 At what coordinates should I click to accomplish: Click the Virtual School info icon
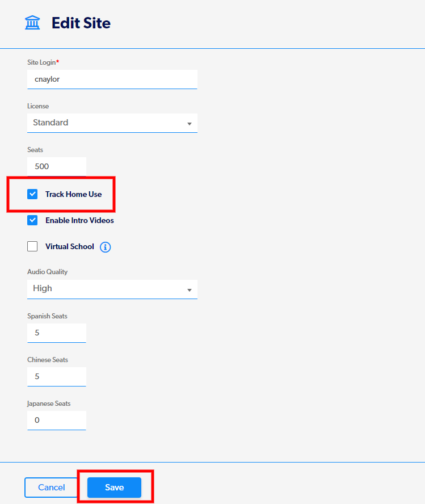tap(106, 247)
